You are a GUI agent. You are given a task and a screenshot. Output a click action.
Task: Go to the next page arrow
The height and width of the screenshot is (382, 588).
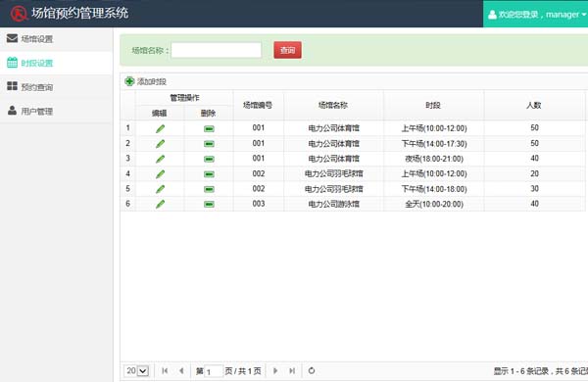click(x=275, y=371)
